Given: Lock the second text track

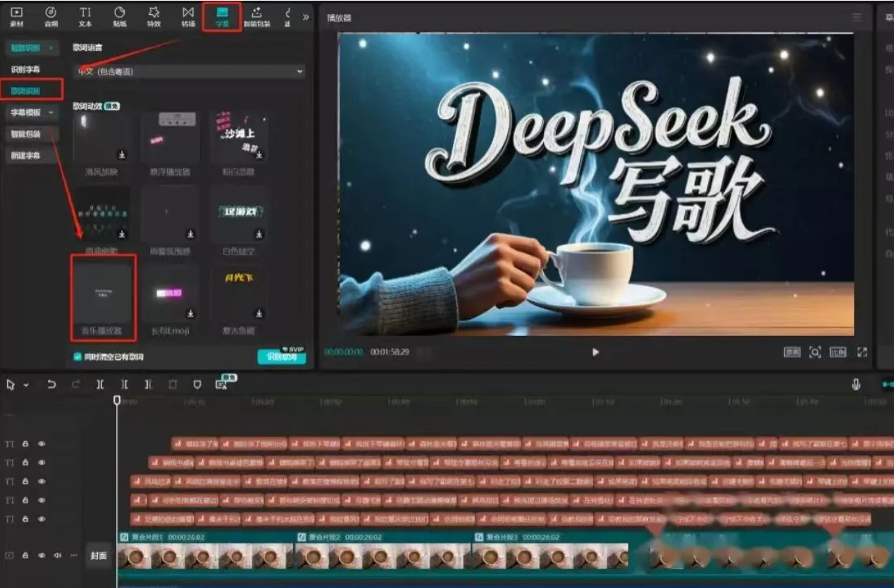Looking at the screenshot, I should tap(25, 463).
